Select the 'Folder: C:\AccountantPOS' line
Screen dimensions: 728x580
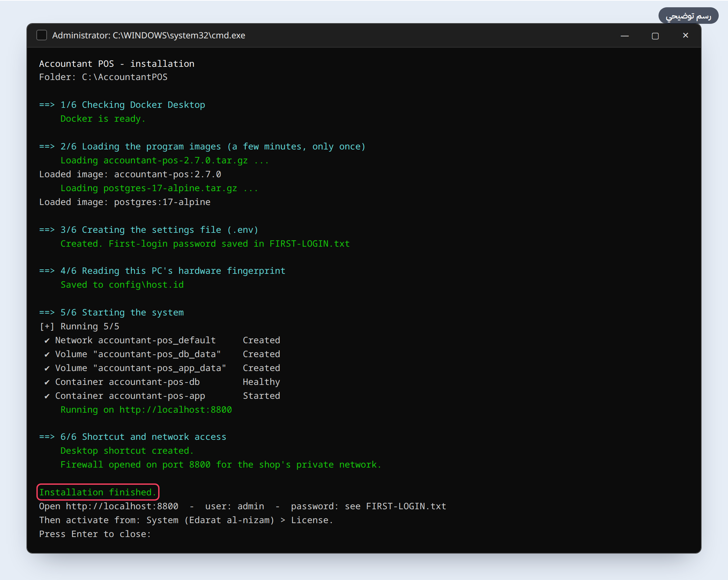tap(103, 77)
